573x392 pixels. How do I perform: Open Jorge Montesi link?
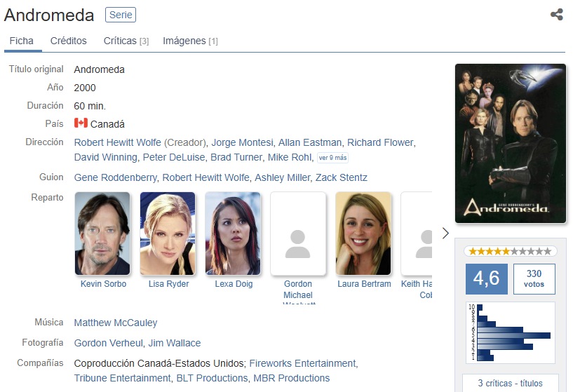(242, 142)
